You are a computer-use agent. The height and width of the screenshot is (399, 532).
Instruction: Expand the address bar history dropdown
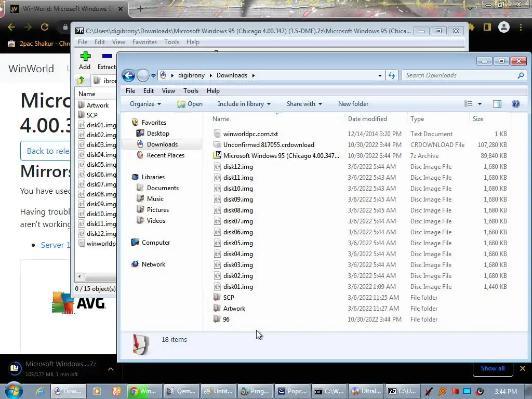[380, 76]
